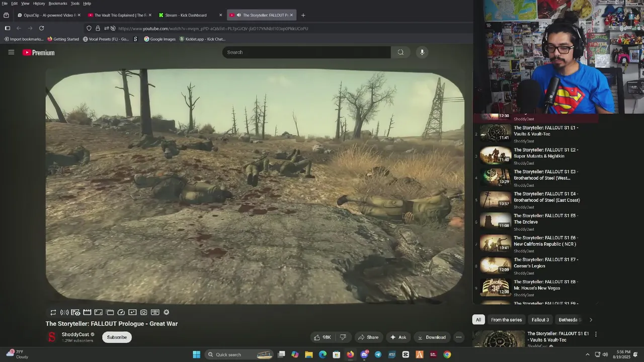Open Getting Started bookmark

[x=63, y=39]
